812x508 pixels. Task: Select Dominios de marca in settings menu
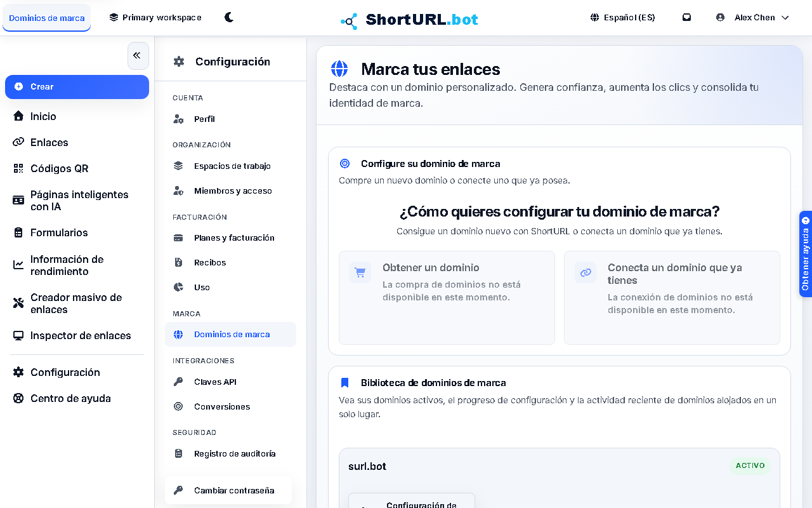point(230,334)
